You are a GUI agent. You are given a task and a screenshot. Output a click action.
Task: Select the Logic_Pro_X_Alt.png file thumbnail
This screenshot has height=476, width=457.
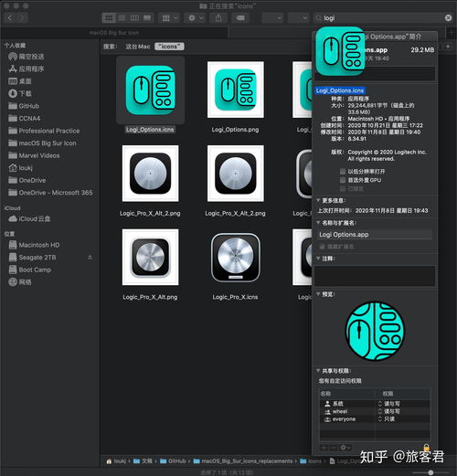coord(150,257)
